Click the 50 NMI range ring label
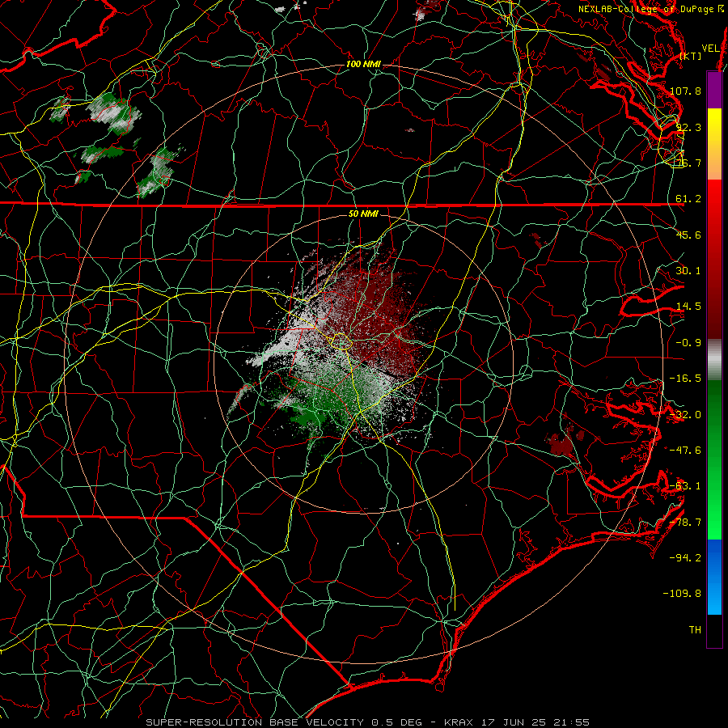This screenshot has width=728, height=728. pyautogui.click(x=363, y=214)
